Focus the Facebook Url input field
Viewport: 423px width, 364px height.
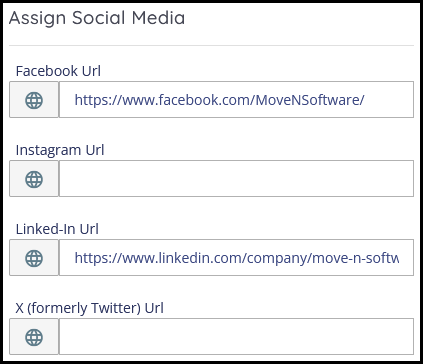236,100
